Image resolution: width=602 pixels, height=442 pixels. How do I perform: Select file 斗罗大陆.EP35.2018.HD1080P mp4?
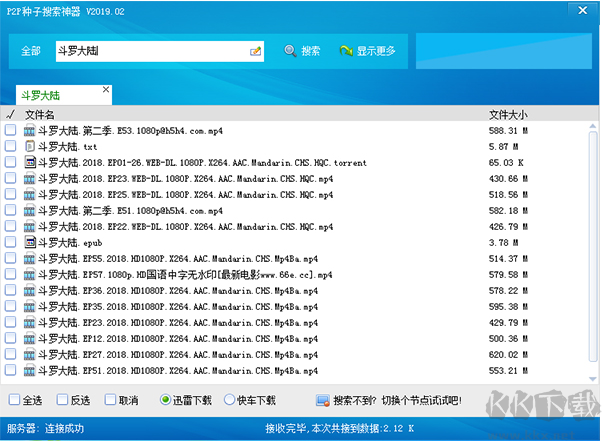[178, 306]
